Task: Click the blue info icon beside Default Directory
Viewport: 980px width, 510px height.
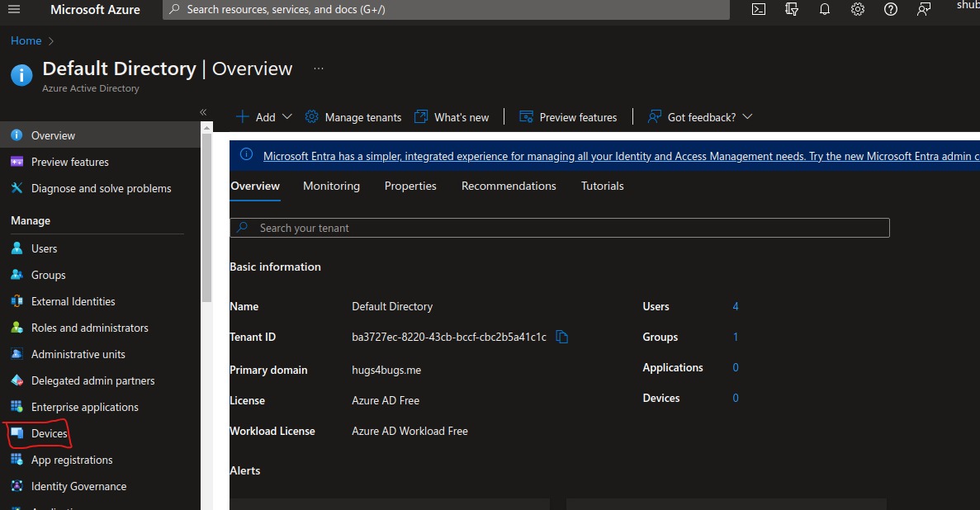Action: point(21,76)
